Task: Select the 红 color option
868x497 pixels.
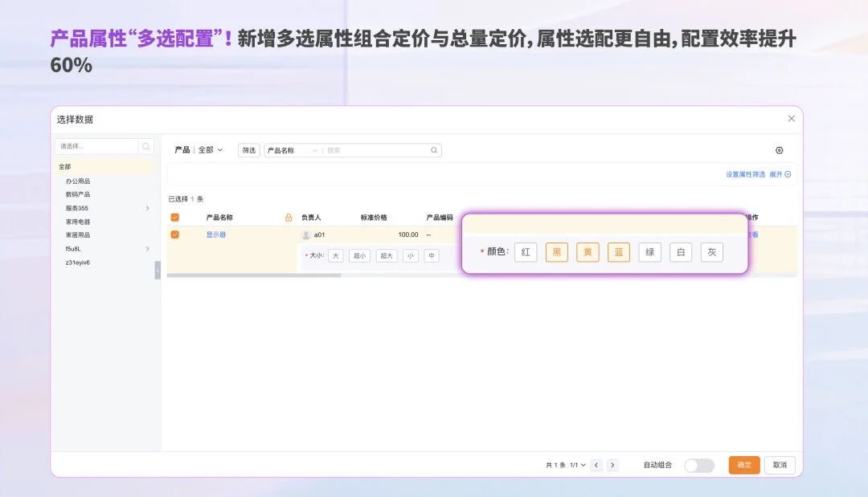Action: tap(526, 252)
